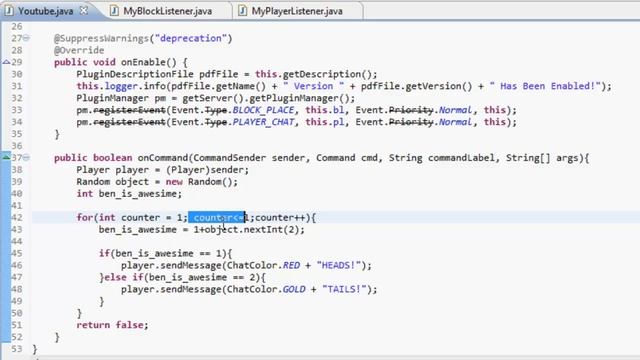Screen dimensions: 640x360
Task: Click "(Player)sender" cast on line 38
Action: click(204, 170)
